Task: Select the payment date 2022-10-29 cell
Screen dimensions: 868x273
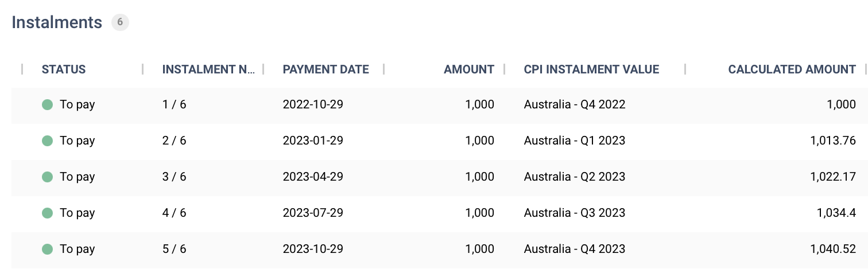Action: coord(313,104)
